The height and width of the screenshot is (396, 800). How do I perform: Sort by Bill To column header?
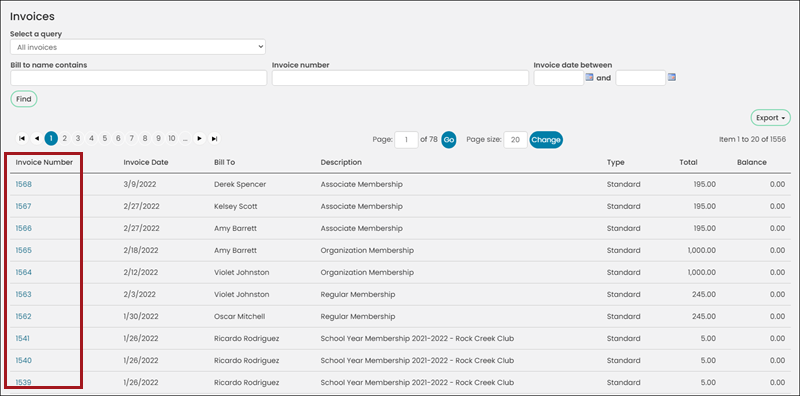[x=224, y=162]
